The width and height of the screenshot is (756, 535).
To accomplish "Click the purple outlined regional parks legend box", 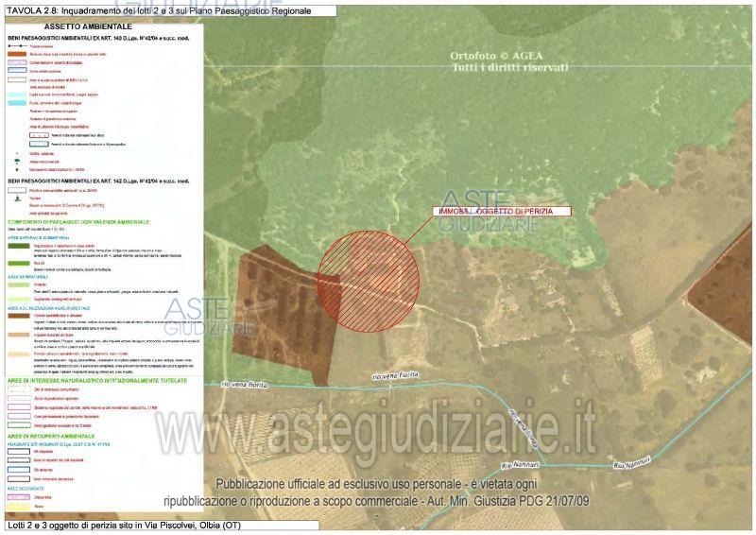I will pos(19,409).
